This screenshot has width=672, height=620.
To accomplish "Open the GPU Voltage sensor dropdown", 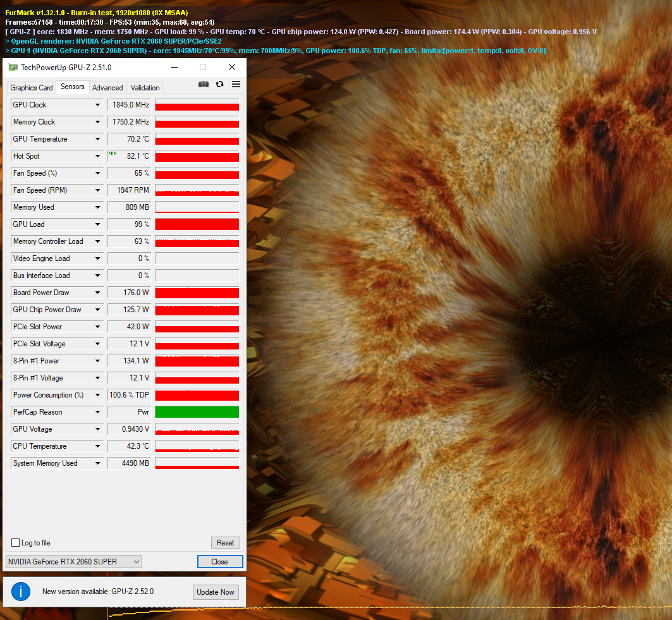I will (x=98, y=429).
